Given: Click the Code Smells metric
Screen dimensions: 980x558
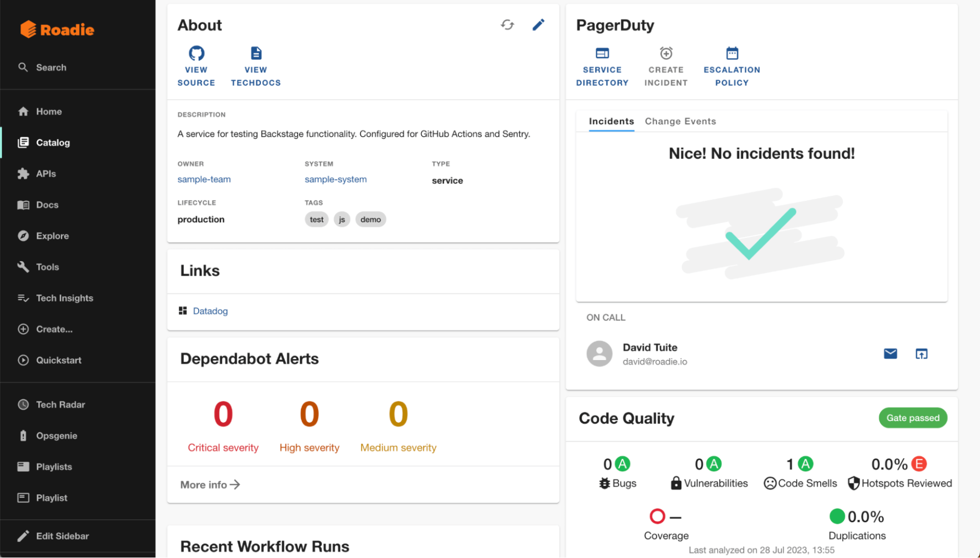Looking at the screenshot, I should [800, 473].
